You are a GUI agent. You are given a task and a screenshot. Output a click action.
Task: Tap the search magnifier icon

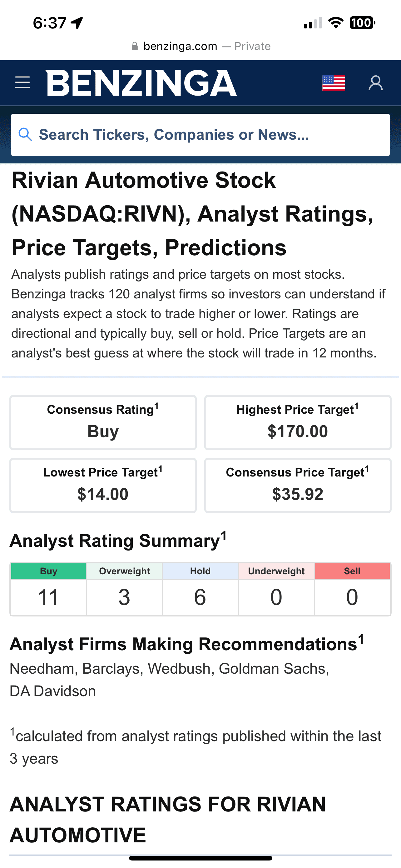(x=25, y=134)
